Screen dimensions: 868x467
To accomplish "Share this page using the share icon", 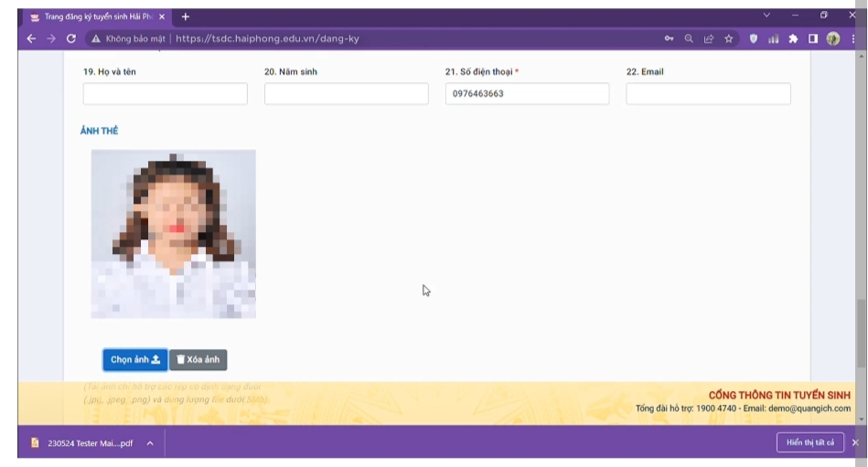I will (709, 39).
